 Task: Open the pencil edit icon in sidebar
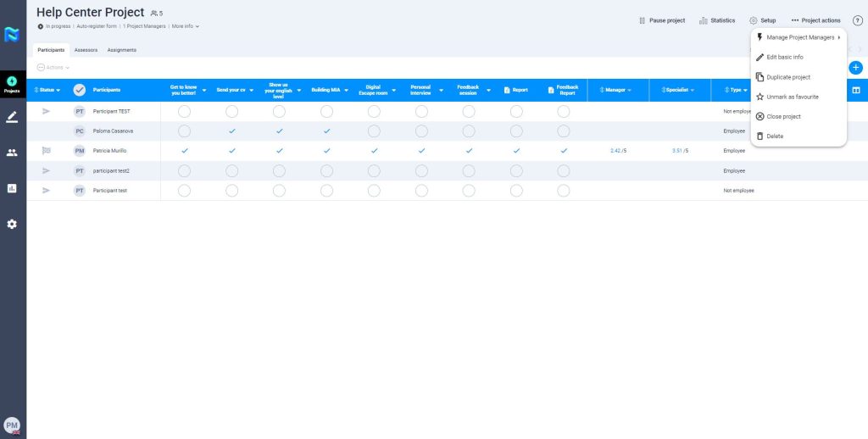(x=12, y=117)
